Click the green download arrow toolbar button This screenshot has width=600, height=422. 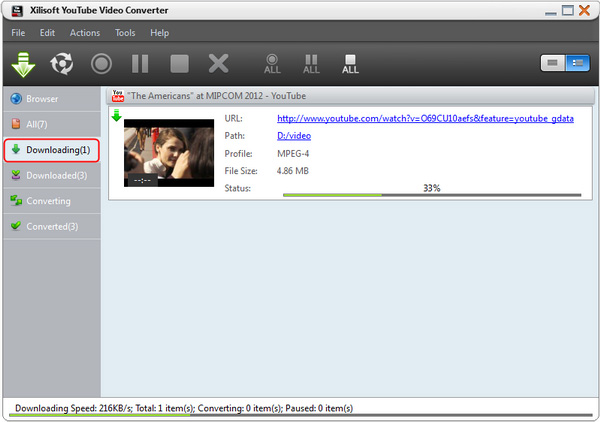click(x=22, y=64)
